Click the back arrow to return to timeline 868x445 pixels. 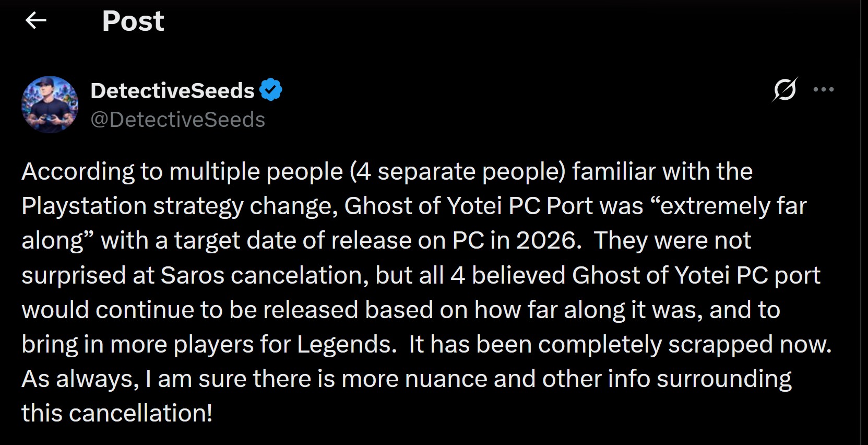pos(35,20)
